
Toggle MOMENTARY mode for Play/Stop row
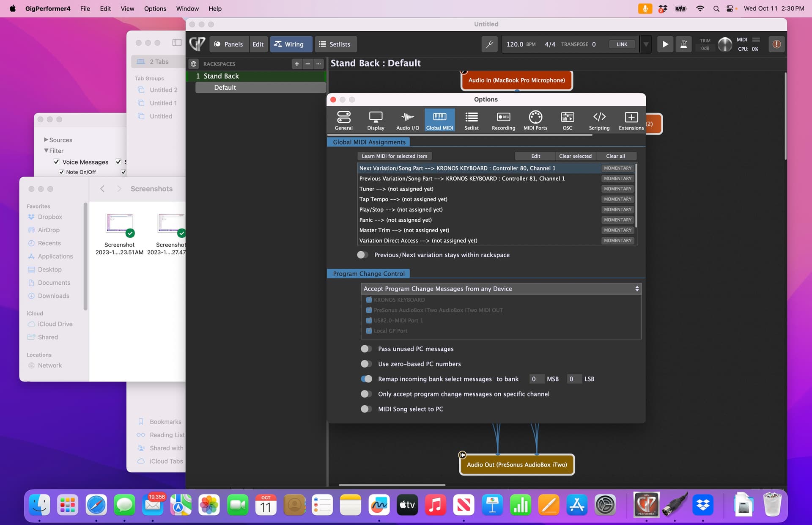(617, 209)
